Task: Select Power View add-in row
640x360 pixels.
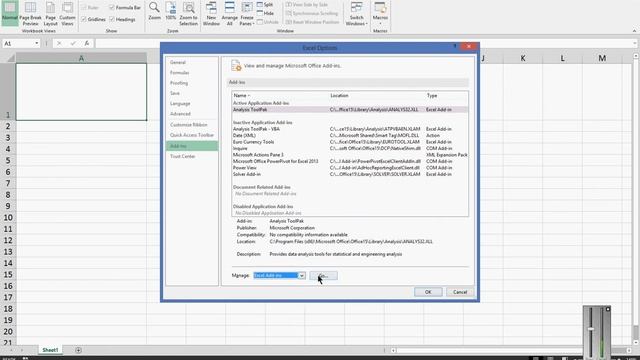Action: (x=350, y=168)
